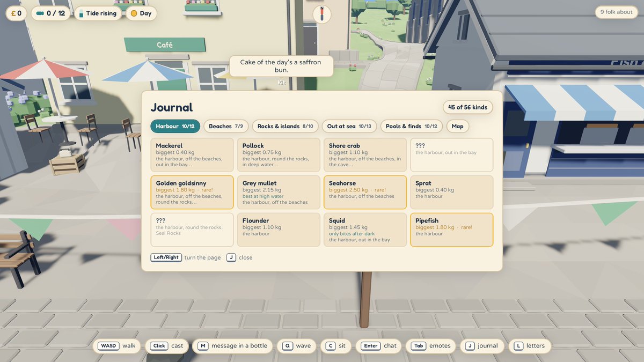644x362 pixels.
Task: Click the WASD walk control hint
Action: pos(116,346)
